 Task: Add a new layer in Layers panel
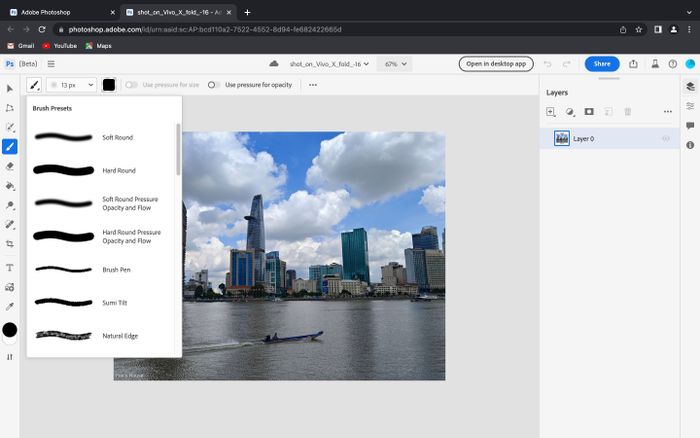(551, 112)
